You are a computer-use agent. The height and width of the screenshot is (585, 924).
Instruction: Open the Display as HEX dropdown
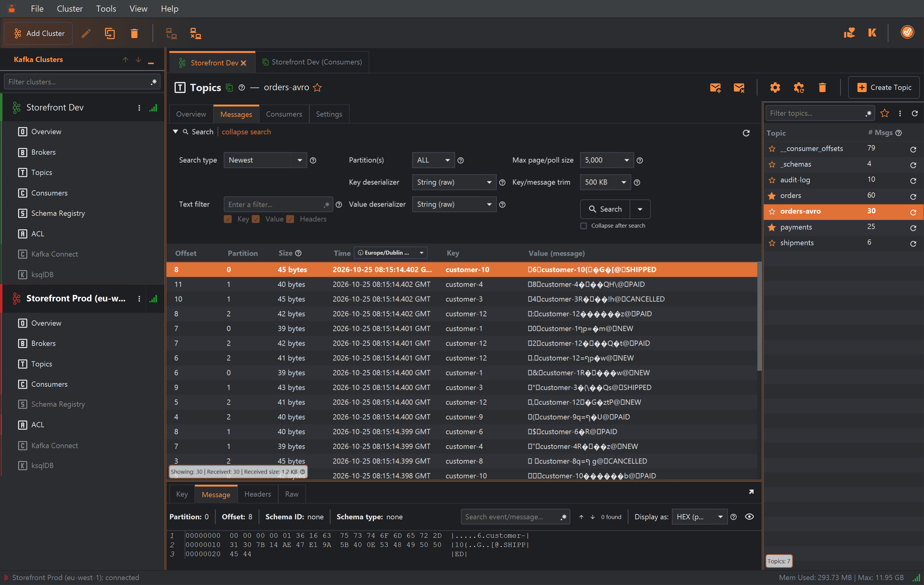click(x=699, y=517)
